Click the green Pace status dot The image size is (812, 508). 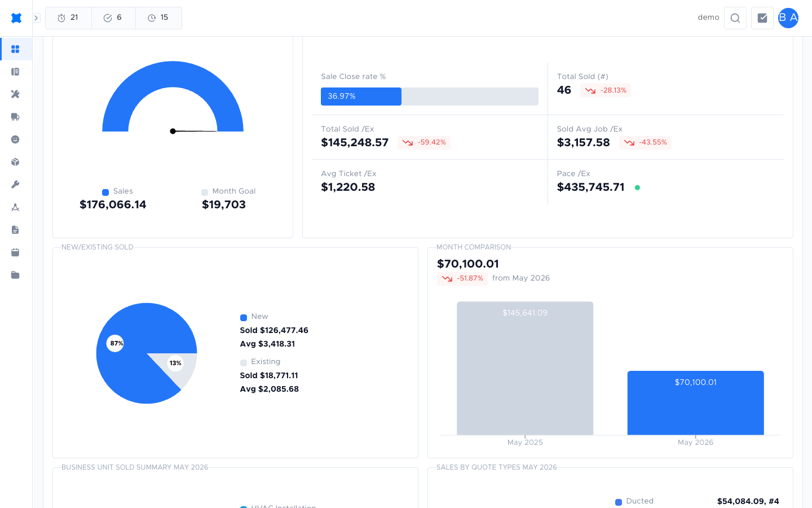(x=637, y=187)
